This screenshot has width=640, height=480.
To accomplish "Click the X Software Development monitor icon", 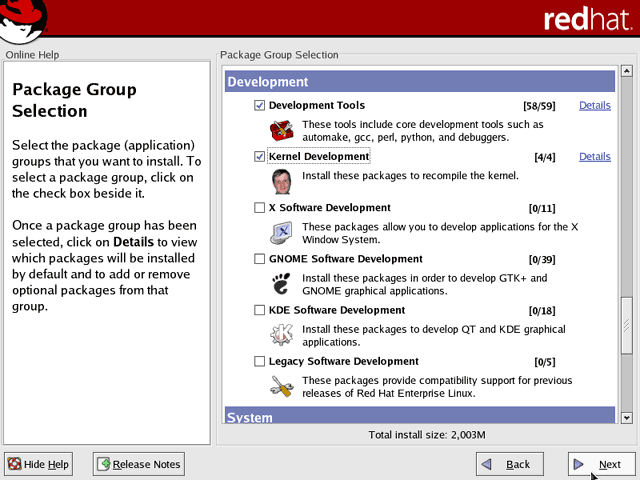I will 281,233.
